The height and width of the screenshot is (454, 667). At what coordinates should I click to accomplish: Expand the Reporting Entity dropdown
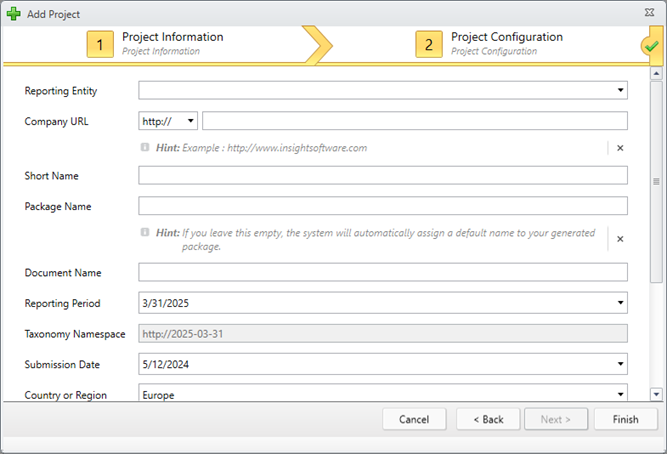(x=620, y=90)
